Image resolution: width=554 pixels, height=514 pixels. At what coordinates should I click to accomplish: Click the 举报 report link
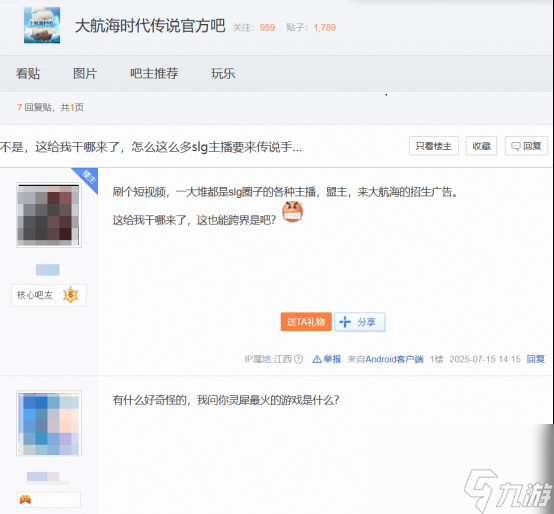(x=327, y=359)
